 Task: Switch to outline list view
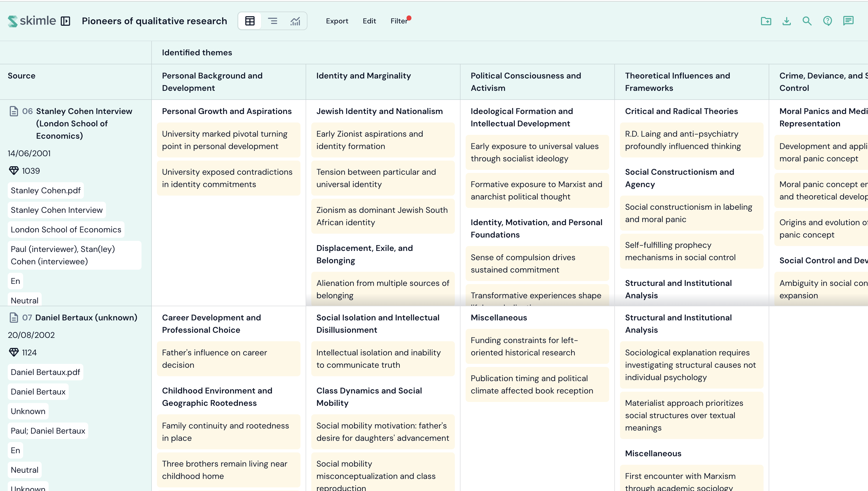pos(272,21)
